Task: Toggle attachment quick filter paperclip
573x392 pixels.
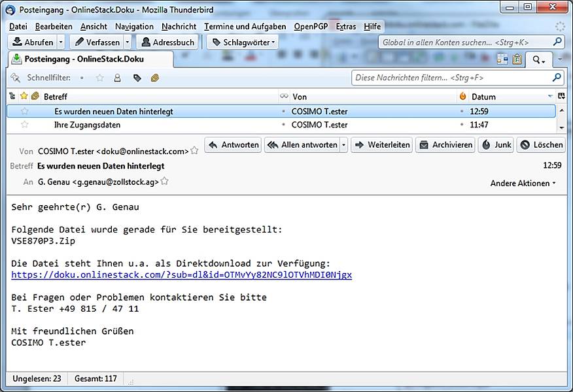Action: 154,78
